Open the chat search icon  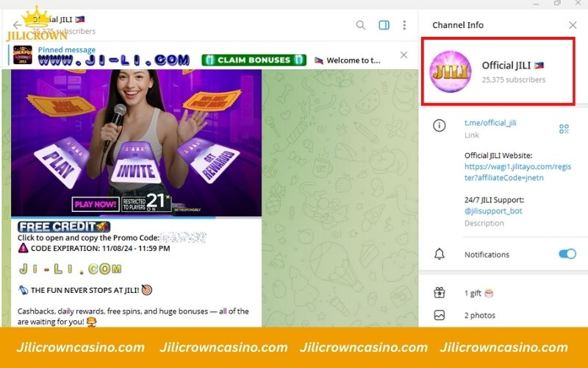point(360,25)
